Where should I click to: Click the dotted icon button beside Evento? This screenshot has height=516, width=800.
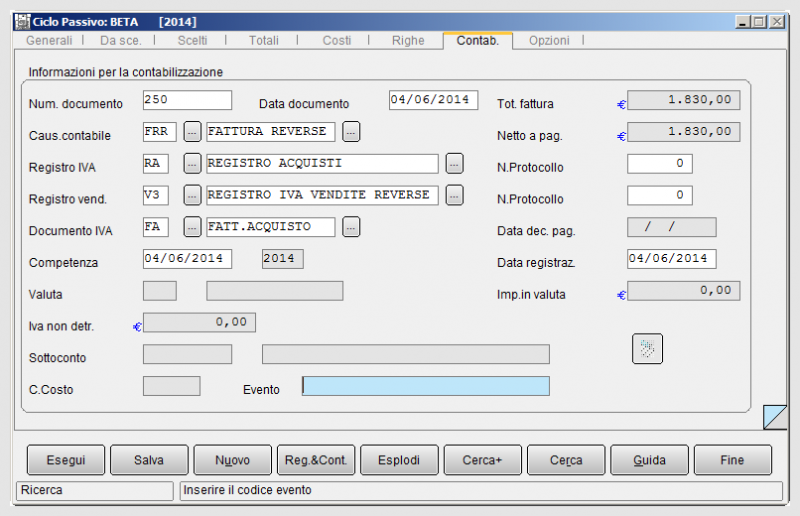pos(647,349)
